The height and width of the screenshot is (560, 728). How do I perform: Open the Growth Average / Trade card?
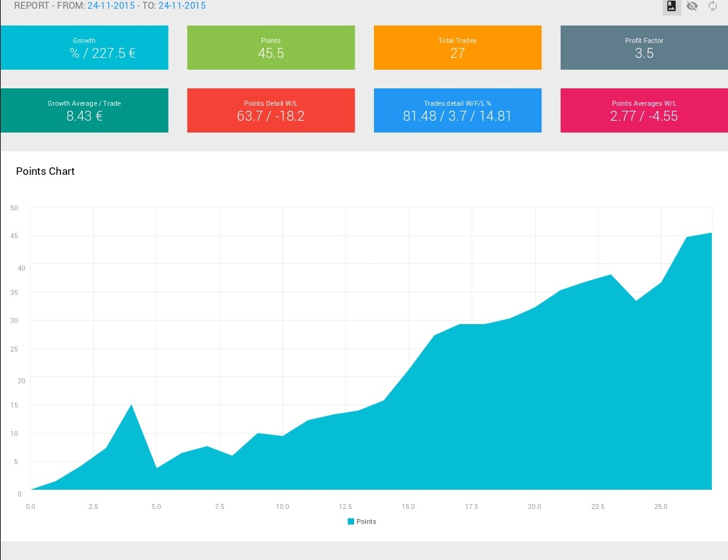coord(84,111)
